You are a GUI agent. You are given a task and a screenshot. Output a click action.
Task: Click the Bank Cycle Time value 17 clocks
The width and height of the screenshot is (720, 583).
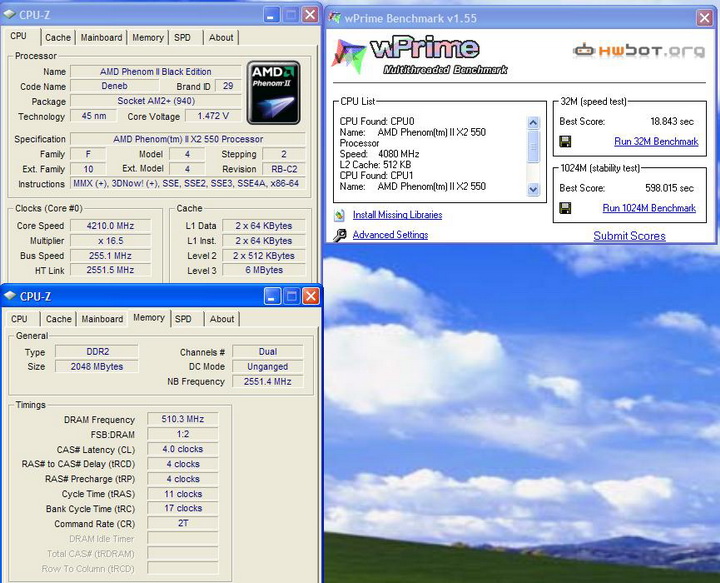click(x=183, y=508)
